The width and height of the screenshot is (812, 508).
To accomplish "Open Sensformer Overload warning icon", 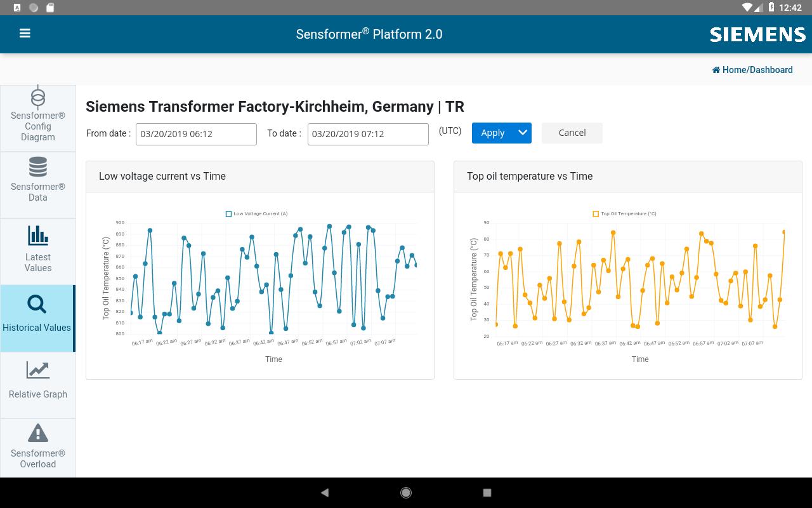I will tap(38, 433).
